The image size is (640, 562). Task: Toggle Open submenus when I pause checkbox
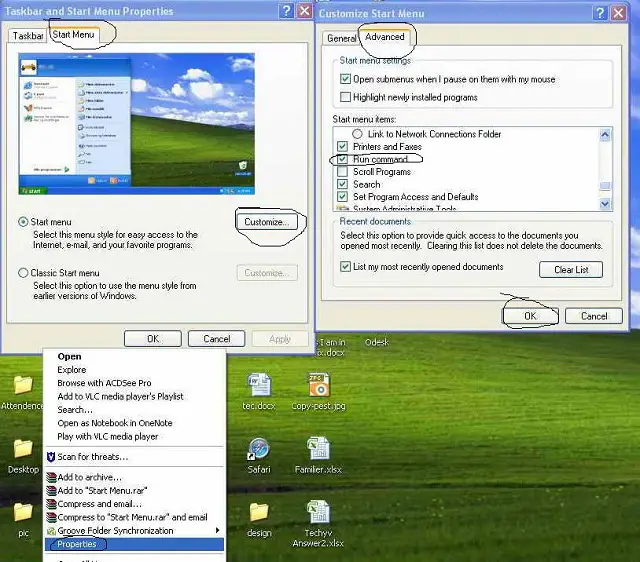(x=345, y=79)
